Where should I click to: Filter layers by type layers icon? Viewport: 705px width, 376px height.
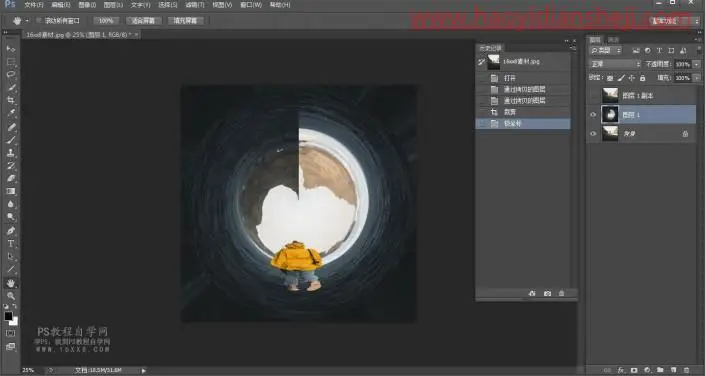660,51
